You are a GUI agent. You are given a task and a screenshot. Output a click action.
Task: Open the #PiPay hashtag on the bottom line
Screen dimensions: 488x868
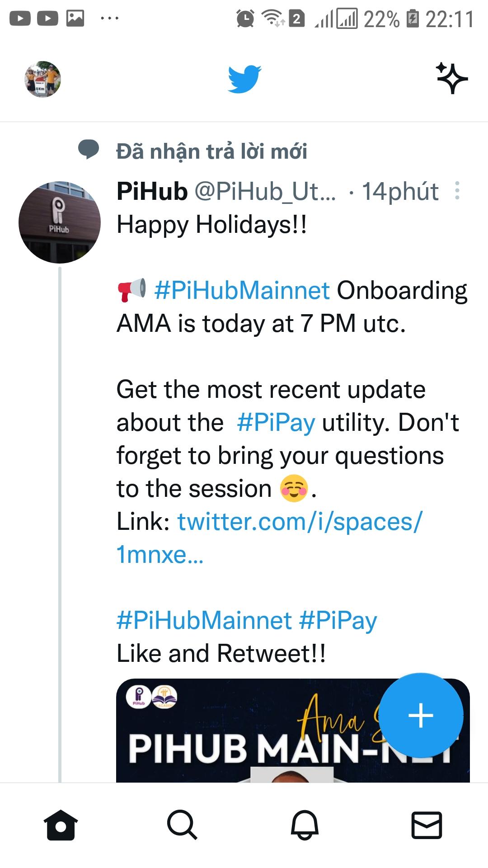[338, 621]
